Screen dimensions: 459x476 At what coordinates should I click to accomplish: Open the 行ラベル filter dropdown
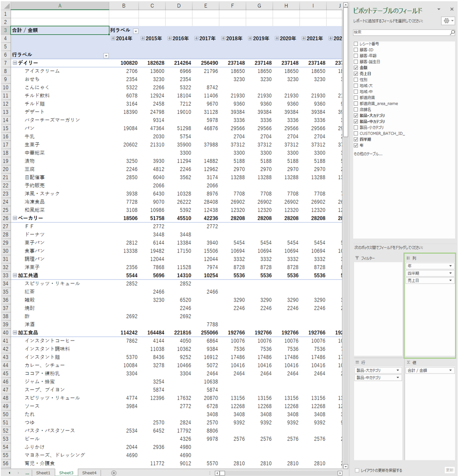[106, 56]
